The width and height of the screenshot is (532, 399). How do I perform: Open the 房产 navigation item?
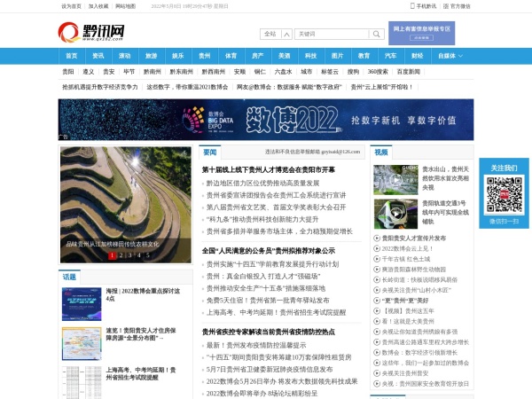(x=257, y=56)
